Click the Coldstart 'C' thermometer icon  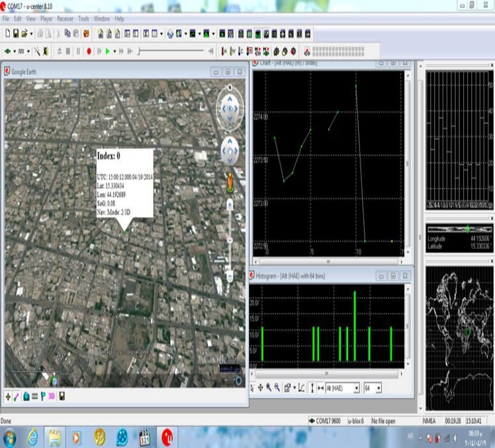(241, 51)
